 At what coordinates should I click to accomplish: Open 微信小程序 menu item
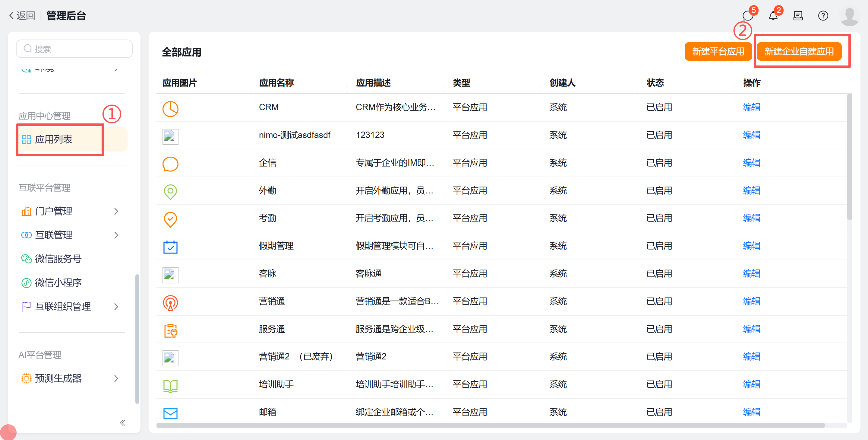[x=58, y=282]
